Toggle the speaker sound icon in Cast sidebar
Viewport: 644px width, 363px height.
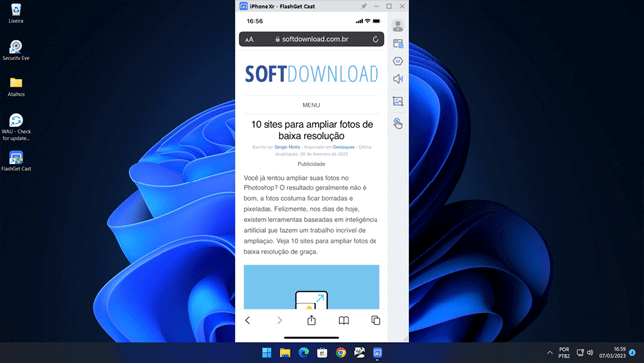click(398, 79)
